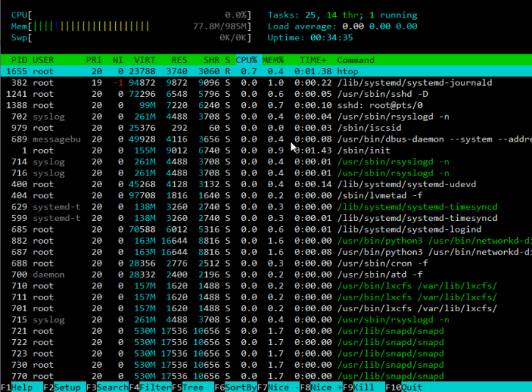
Task: Click the MEM% column header
Action: [x=274, y=60]
